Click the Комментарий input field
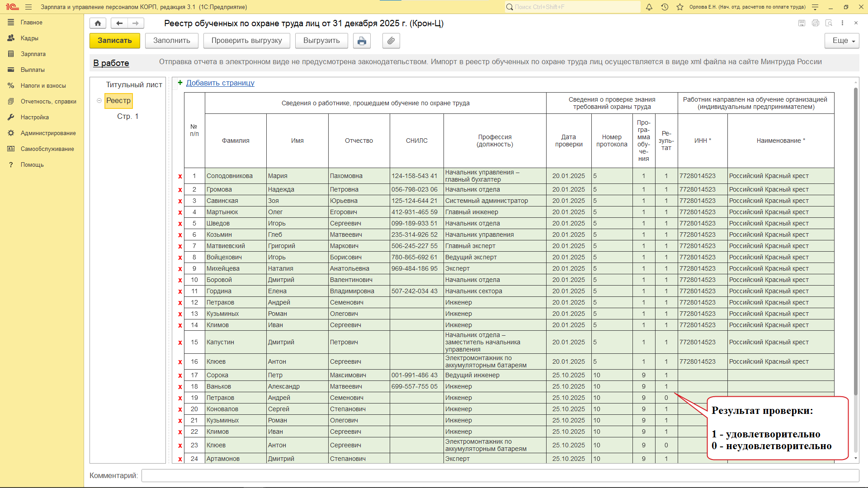Screen dimensions: 868x488 tap(500, 475)
